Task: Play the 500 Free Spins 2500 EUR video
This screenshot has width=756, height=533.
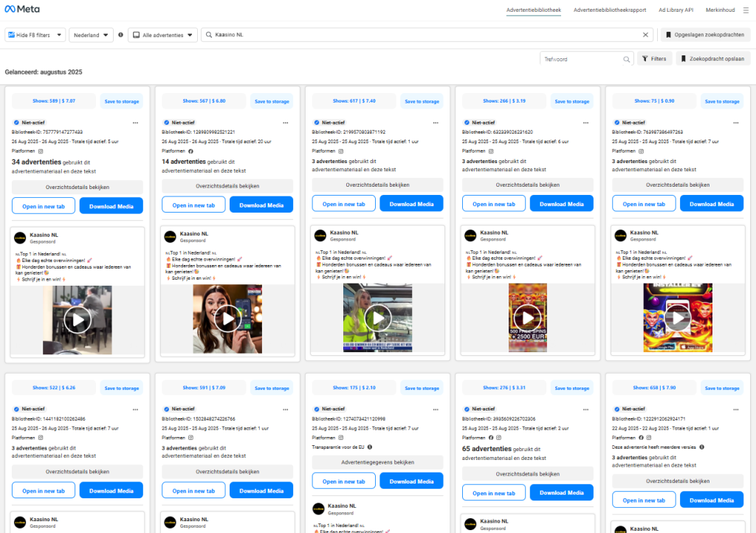Action: 527,317
